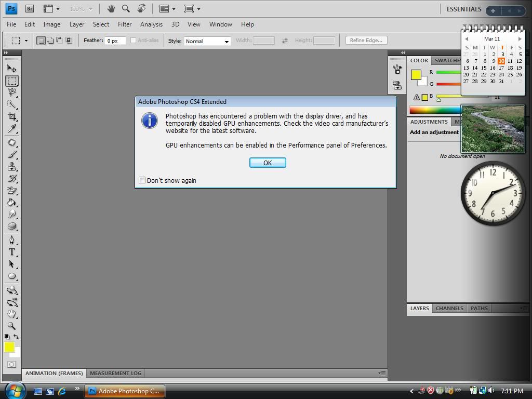532x399 pixels.
Task: Choose New selection mode in options bar
Action: tap(41, 41)
